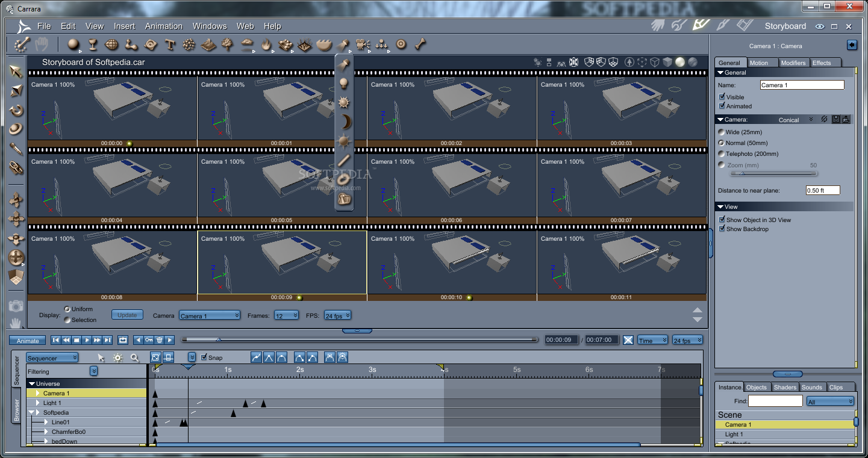Select the arrow move tool in left toolbar
Viewport: 868px width, 458px height.
[x=16, y=72]
